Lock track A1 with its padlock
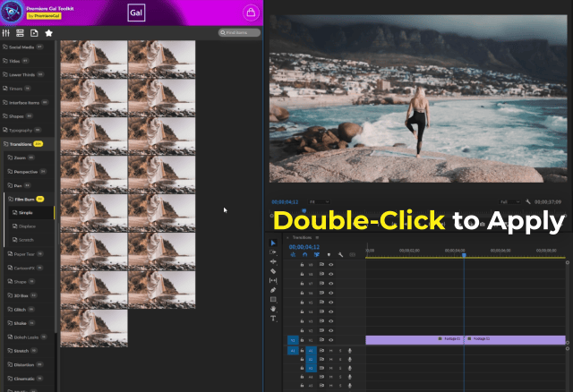Viewport: 573px width, 392px height. tap(302, 351)
